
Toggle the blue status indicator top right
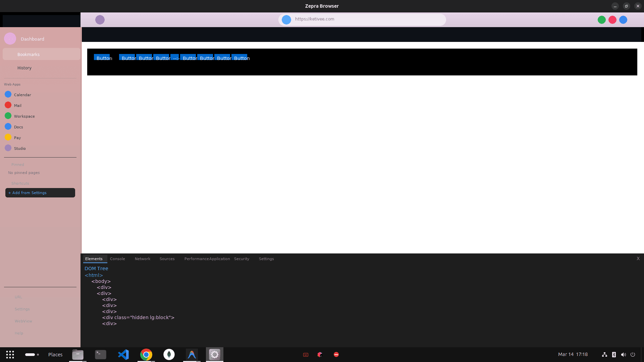pos(623,20)
